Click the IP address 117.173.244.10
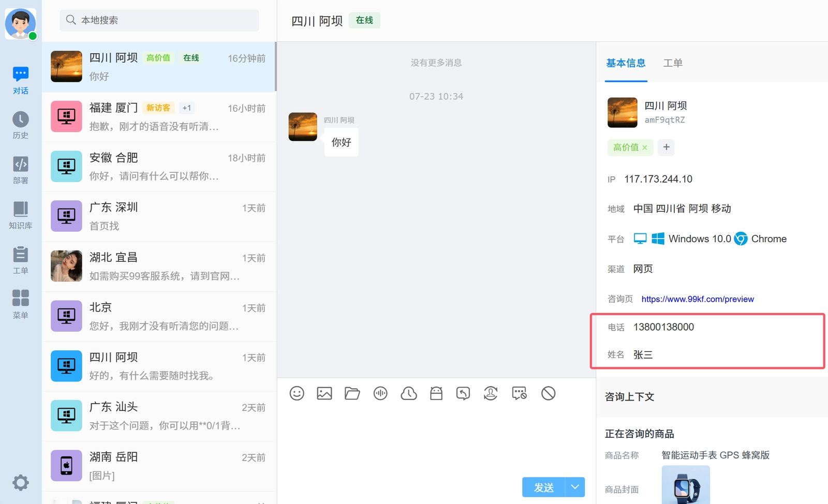Viewport: 828px width, 504px height. (x=658, y=179)
